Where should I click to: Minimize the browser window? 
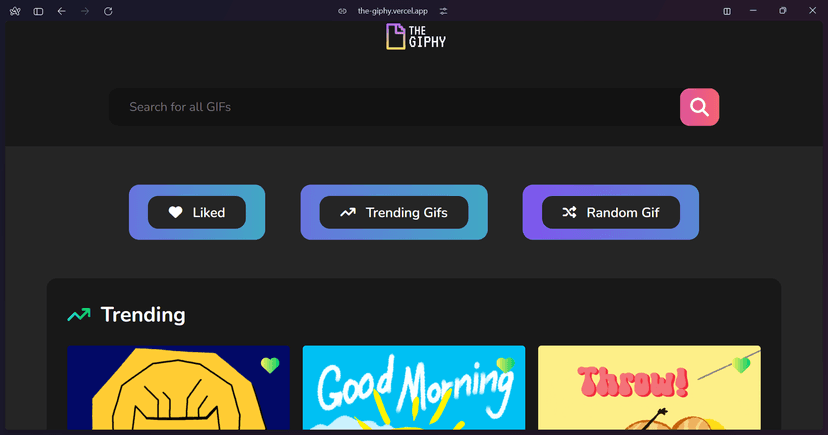754,11
